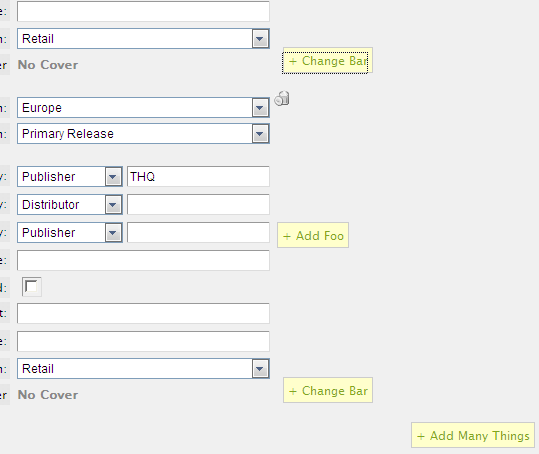539x454 pixels.
Task: Open the second Publisher role dropdown
Action: (70, 233)
